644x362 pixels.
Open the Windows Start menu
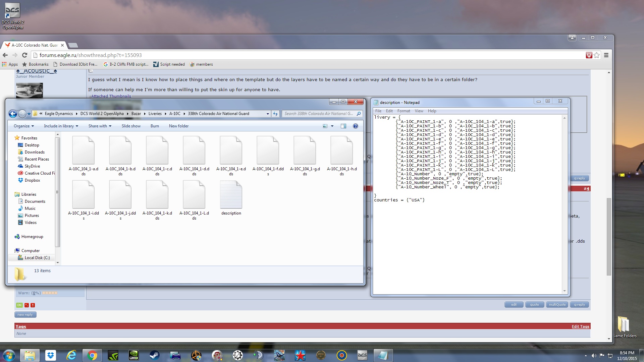pos(9,355)
